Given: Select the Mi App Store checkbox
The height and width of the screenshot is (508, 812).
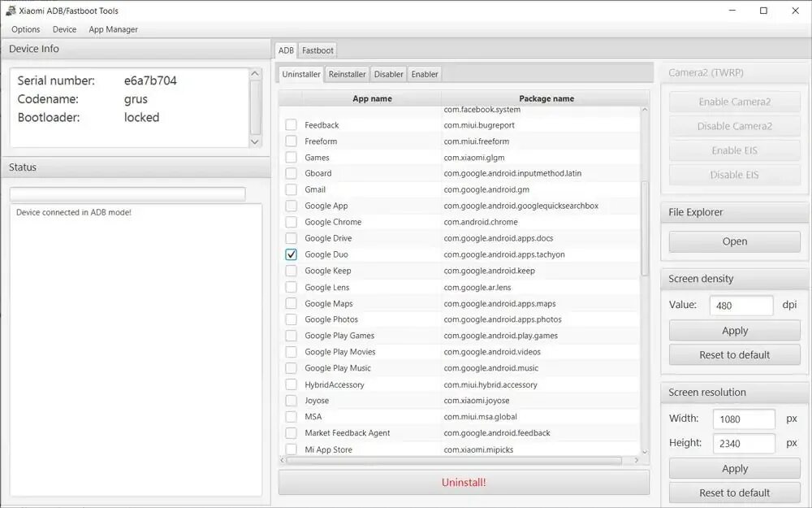Looking at the screenshot, I should pyautogui.click(x=291, y=449).
